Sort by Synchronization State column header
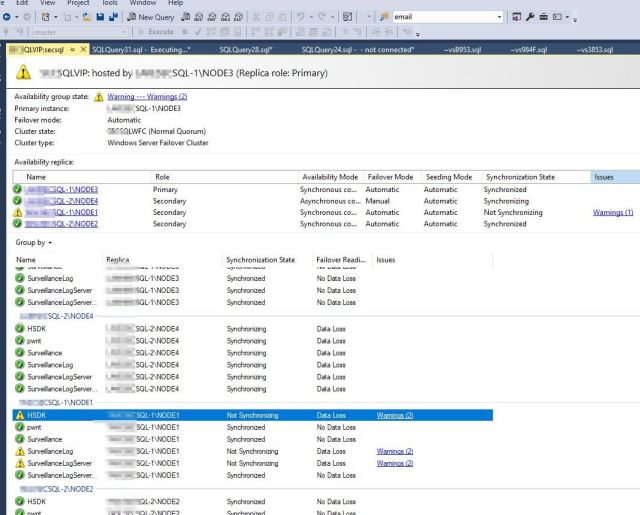 coord(518,177)
